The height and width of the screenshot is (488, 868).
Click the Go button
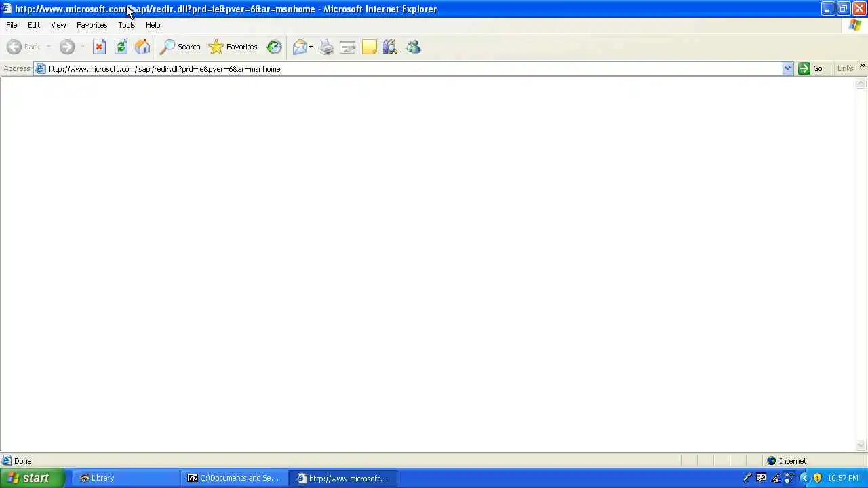click(811, 68)
